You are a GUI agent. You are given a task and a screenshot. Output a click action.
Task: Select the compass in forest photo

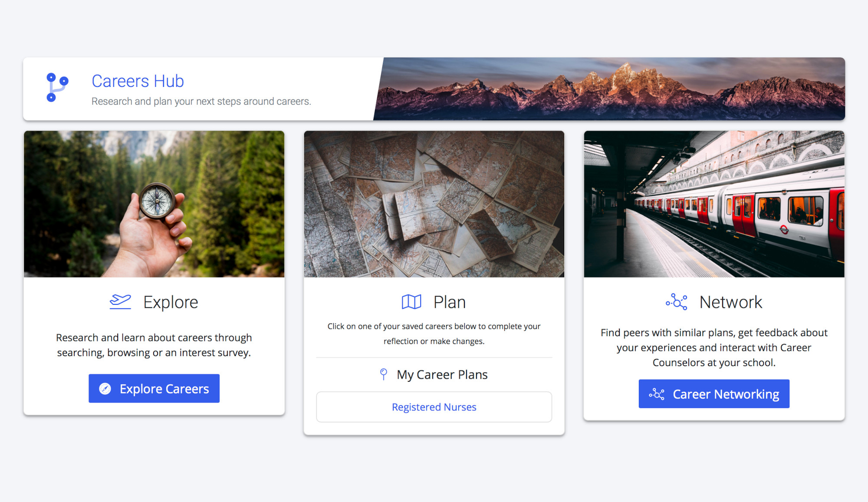pos(154,204)
